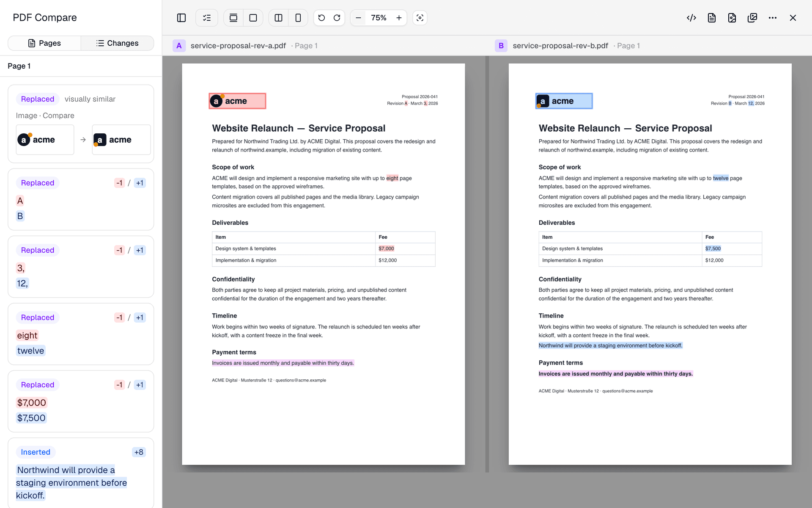Click highlighted word twelve in document B
This screenshot has width=812, height=508.
[721, 178]
